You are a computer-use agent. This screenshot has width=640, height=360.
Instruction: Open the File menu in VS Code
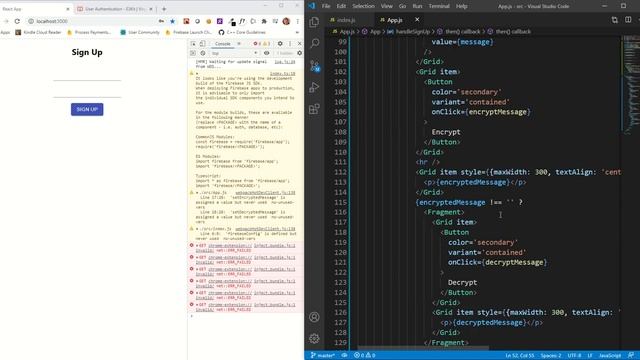click(x=326, y=6)
